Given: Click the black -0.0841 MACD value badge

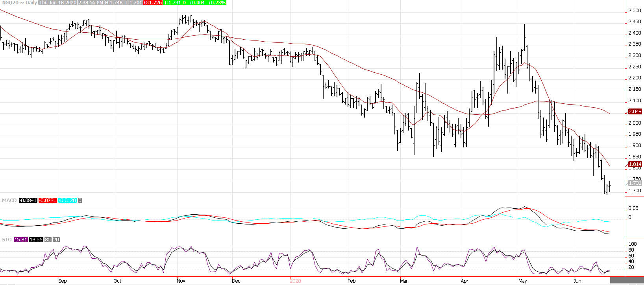Looking at the screenshot, I should [28, 200].
